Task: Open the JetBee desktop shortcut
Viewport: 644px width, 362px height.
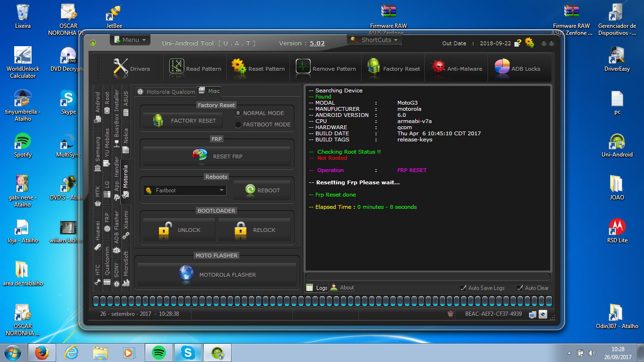Action: click(x=114, y=17)
